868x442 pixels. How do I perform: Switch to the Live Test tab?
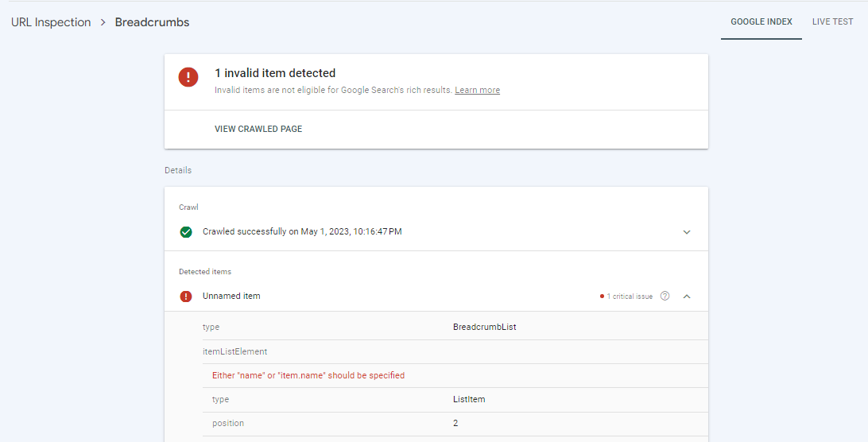pyautogui.click(x=832, y=21)
